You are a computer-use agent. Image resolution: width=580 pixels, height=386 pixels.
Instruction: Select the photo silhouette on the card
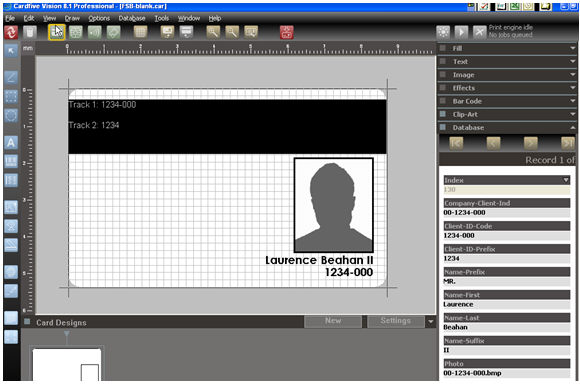[334, 205]
